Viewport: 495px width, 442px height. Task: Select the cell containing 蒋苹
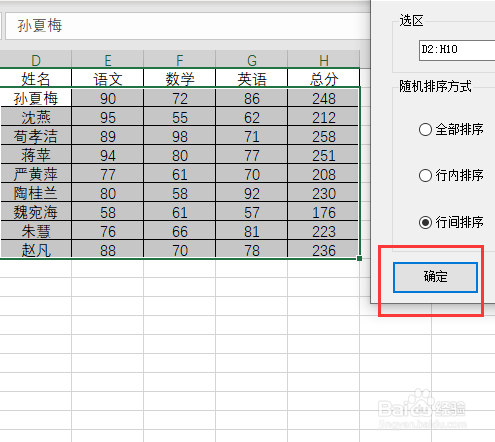pyautogui.click(x=36, y=155)
